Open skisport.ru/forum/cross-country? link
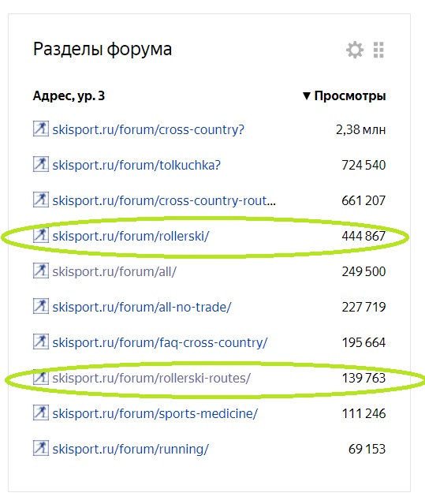Screen dimensions: 425x504 148,130
